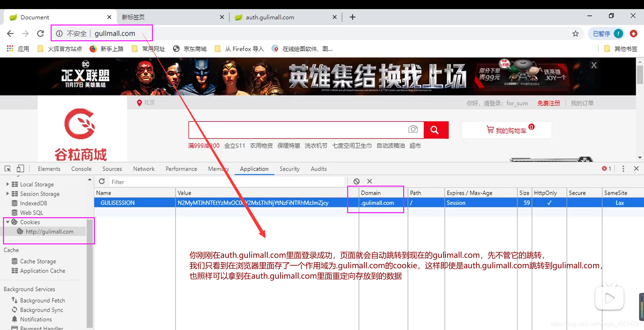Collapse the Cookies tree node
Screen dimensions: 644x330
click(x=7, y=222)
